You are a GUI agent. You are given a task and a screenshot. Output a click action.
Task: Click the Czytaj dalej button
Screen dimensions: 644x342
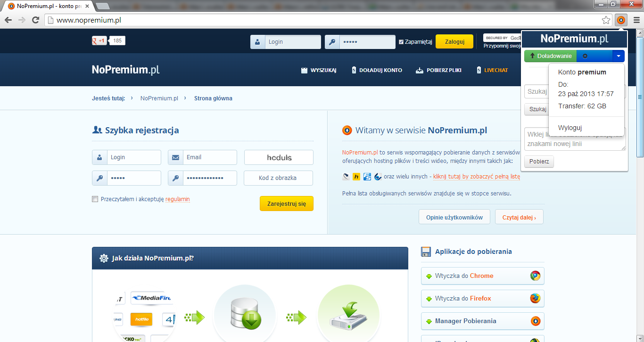pos(519,217)
